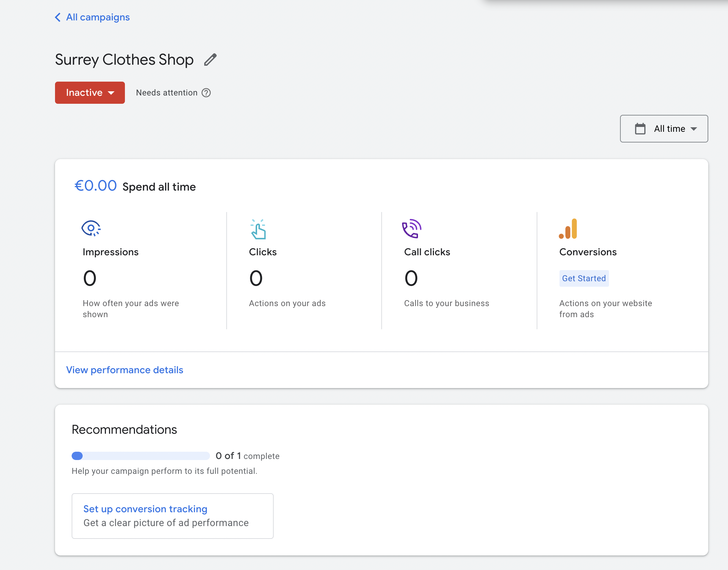Image resolution: width=728 pixels, height=570 pixels.
Task: Click the Impressions eye icon
Action: [x=91, y=228]
